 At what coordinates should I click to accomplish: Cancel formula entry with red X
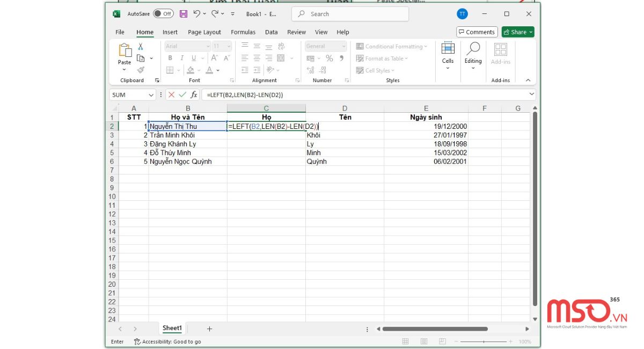(171, 94)
